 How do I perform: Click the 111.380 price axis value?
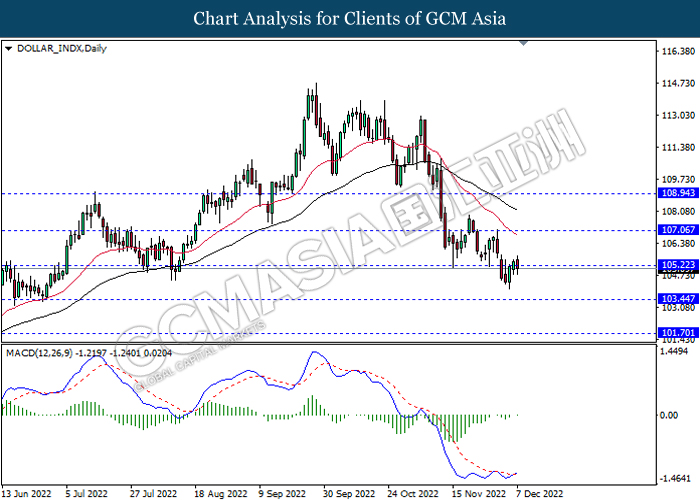pyautogui.click(x=678, y=147)
